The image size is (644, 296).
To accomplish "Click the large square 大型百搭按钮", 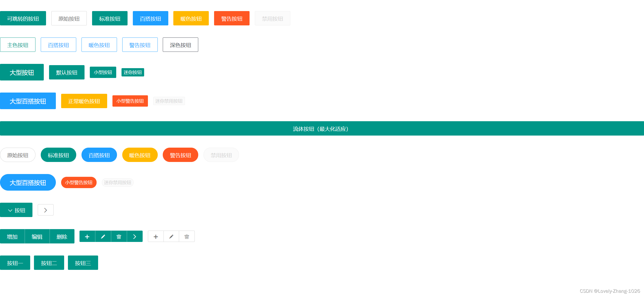I will [28, 101].
